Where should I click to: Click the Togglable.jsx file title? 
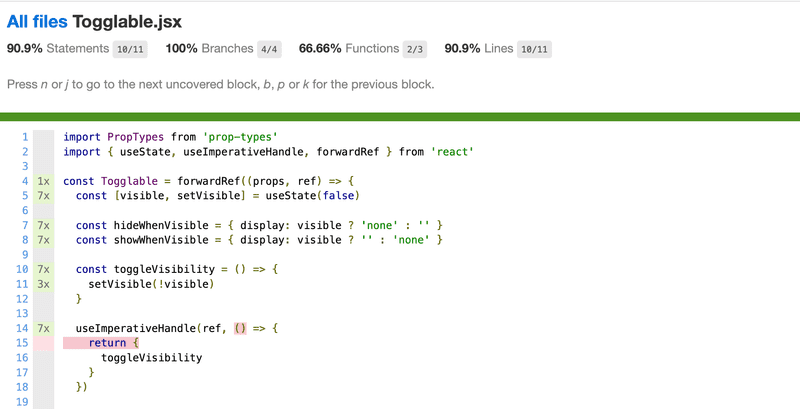(127, 21)
